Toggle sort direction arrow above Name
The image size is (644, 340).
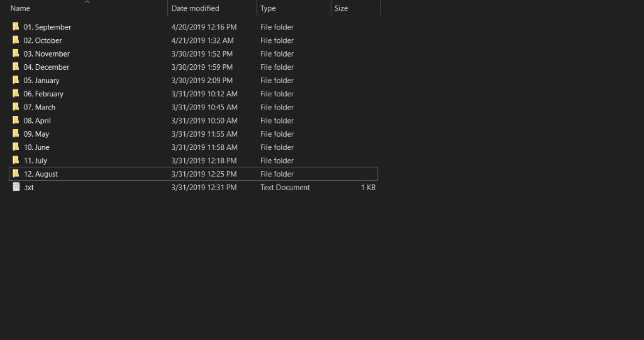[x=87, y=2]
